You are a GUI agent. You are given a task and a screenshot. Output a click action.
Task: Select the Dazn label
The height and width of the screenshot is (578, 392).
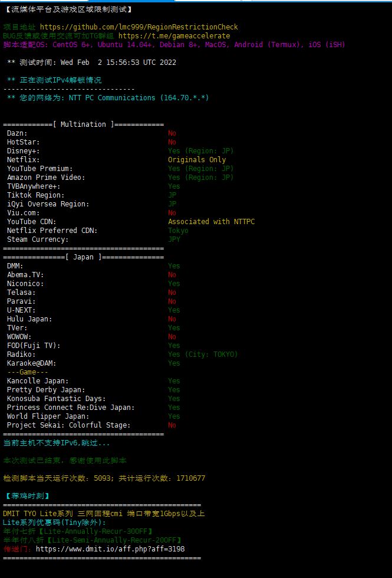click(x=17, y=133)
